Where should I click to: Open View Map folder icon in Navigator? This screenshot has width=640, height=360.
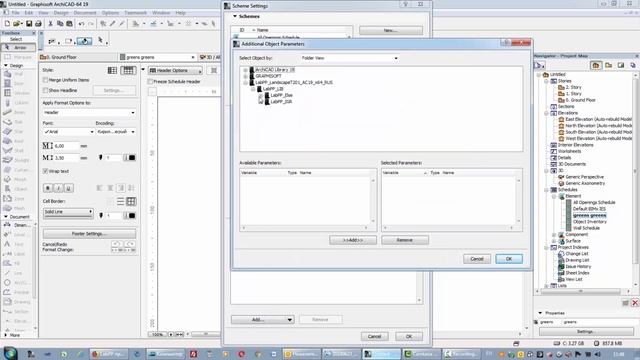click(609, 65)
